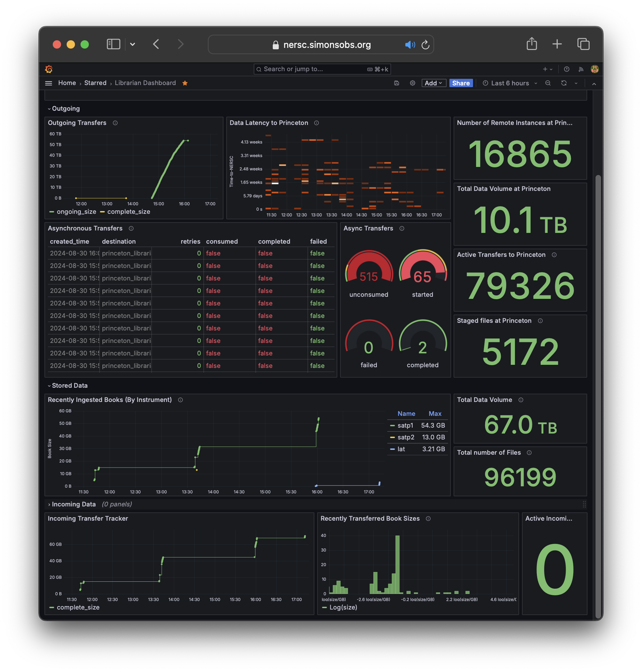
Task: Reload the page in Safari
Action: coord(425,45)
